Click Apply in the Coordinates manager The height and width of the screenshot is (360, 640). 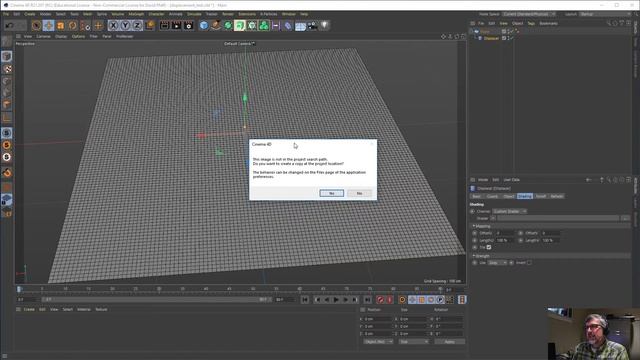[x=449, y=342]
